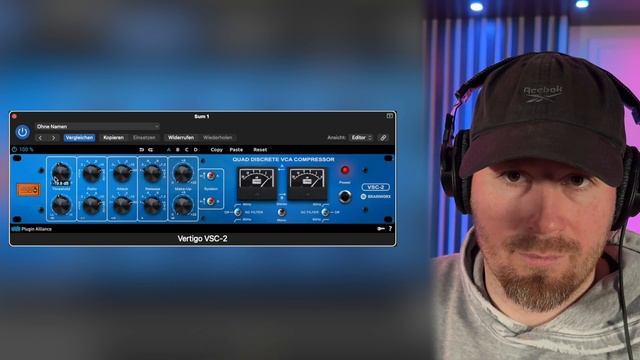Viewport: 640px width, 360px height.
Task: Click the Einsetzen button
Action: (x=144, y=138)
